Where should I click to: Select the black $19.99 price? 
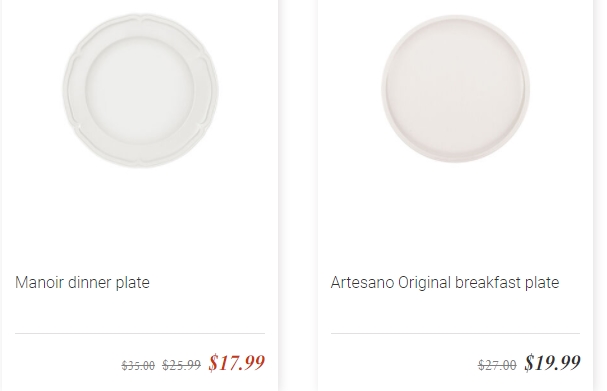pyautogui.click(x=552, y=363)
